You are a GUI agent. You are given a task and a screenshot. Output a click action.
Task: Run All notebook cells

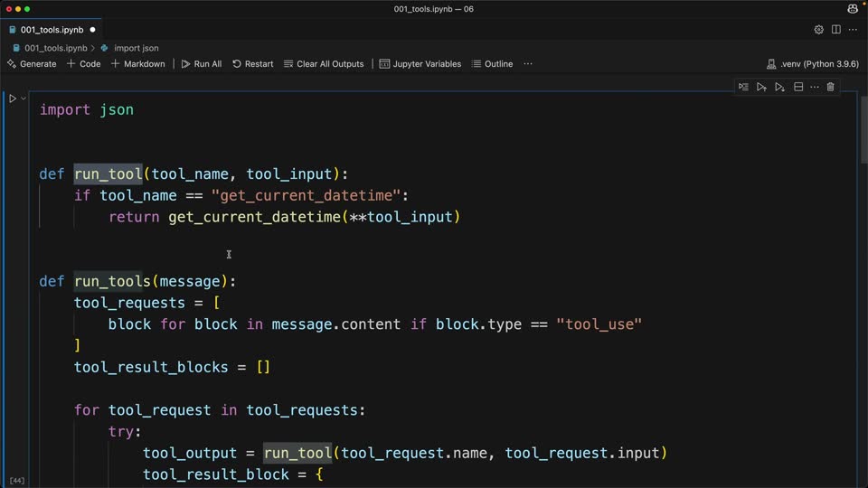pos(202,64)
